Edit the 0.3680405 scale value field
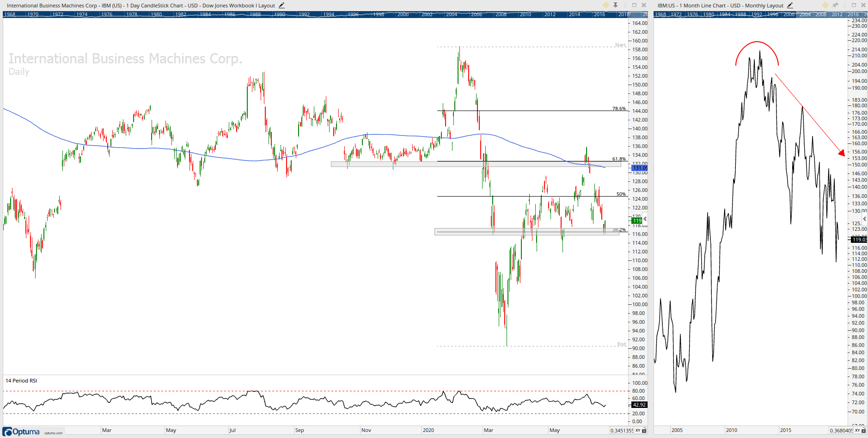Viewport: 868px width, 438px height. pyautogui.click(x=841, y=431)
